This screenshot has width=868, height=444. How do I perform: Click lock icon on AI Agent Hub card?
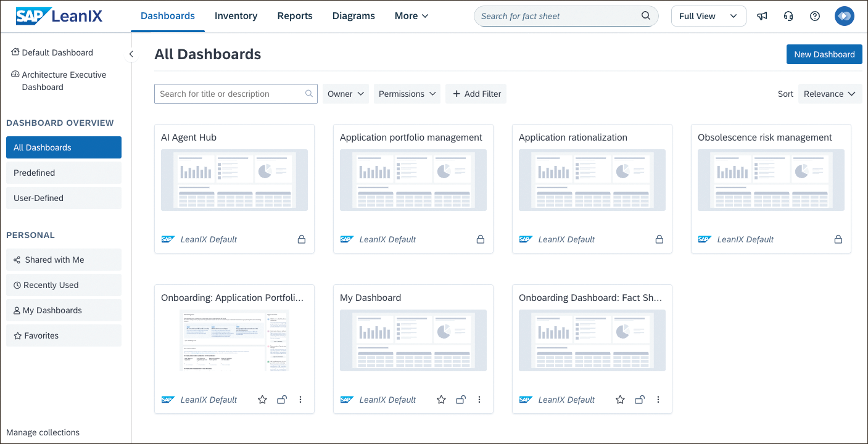302,239
